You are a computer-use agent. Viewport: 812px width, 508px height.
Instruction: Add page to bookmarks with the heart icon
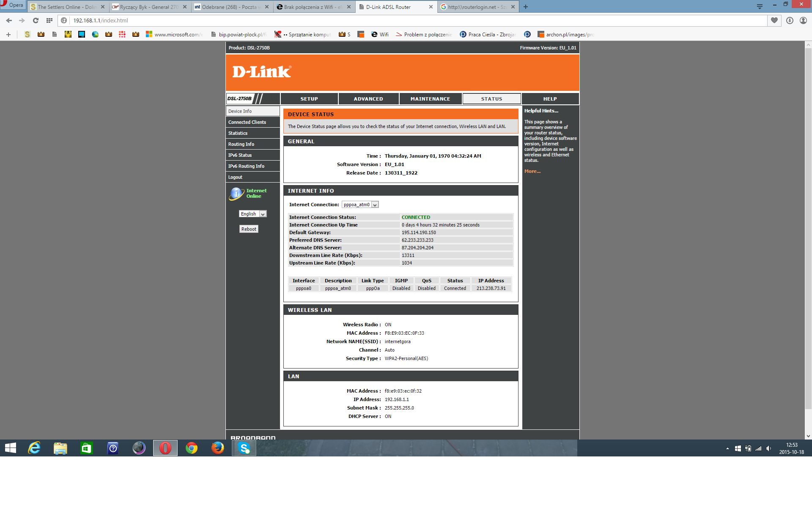tap(774, 20)
